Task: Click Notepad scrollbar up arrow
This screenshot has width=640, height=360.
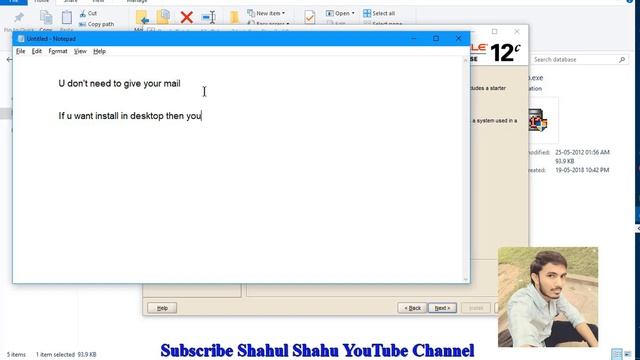Action: [x=465, y=60]
